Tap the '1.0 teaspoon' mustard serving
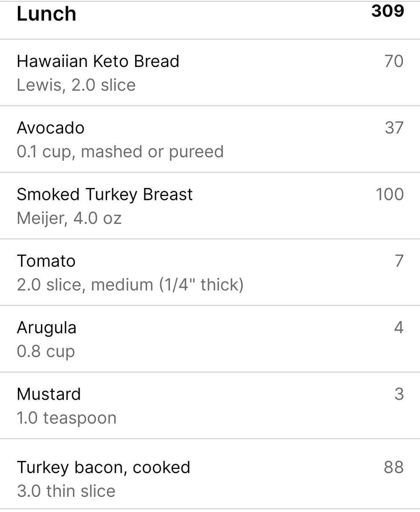This screenshot has width=420, height=512. tap(66, 418)
